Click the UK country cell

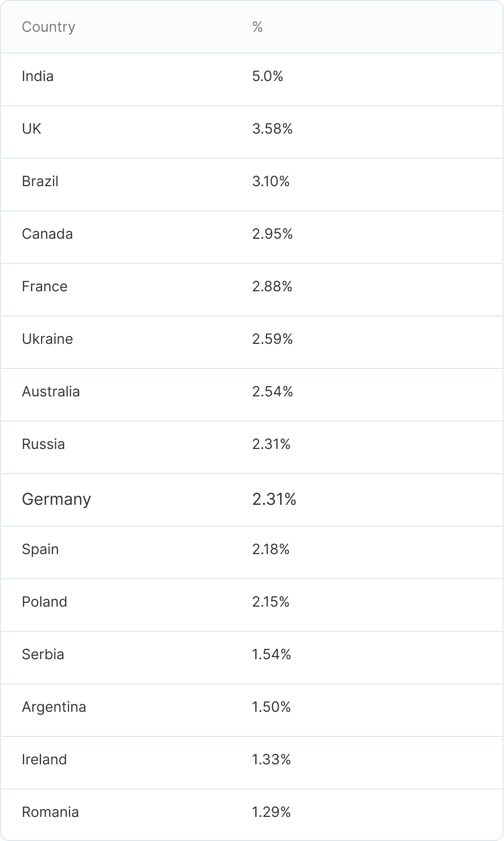[x=32, y=129]
